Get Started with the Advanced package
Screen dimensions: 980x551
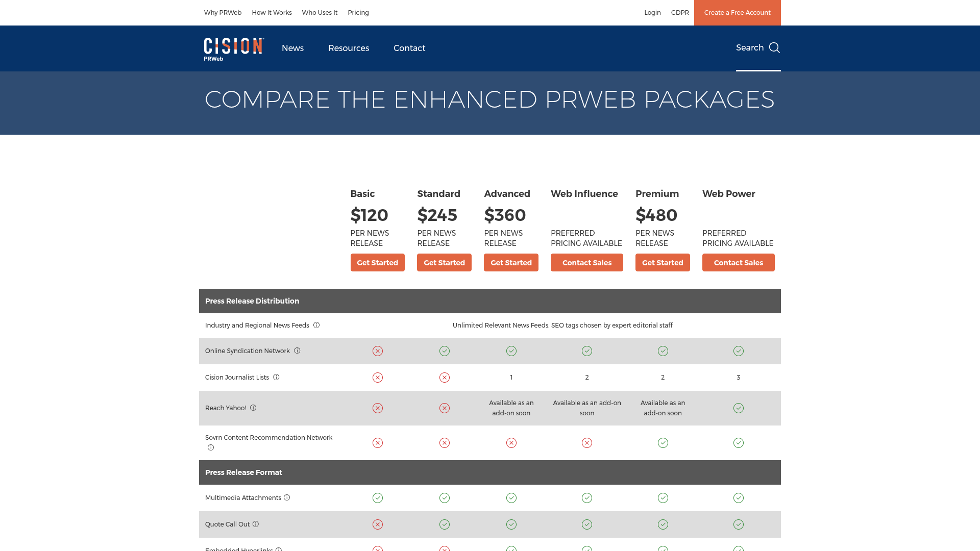tap(511, 263)
